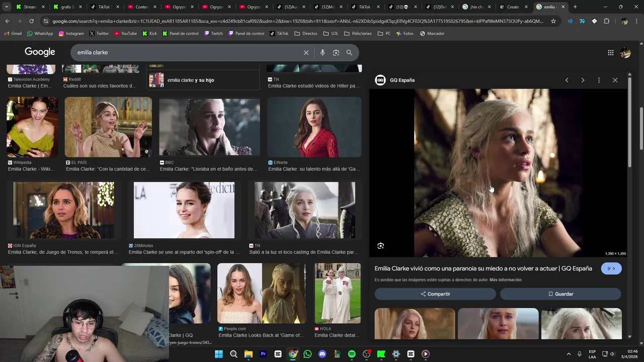Show previous image in preview panel
This screenshot has height=362, width=644.
567,80
